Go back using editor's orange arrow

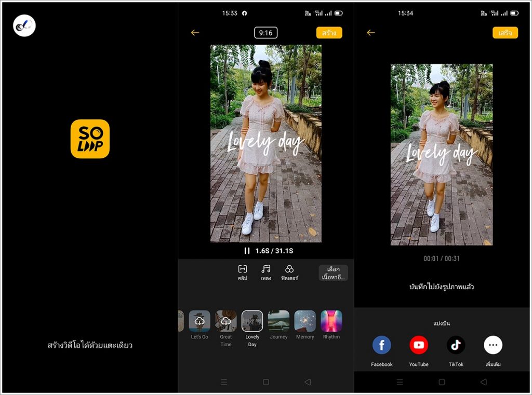[195, 33]
